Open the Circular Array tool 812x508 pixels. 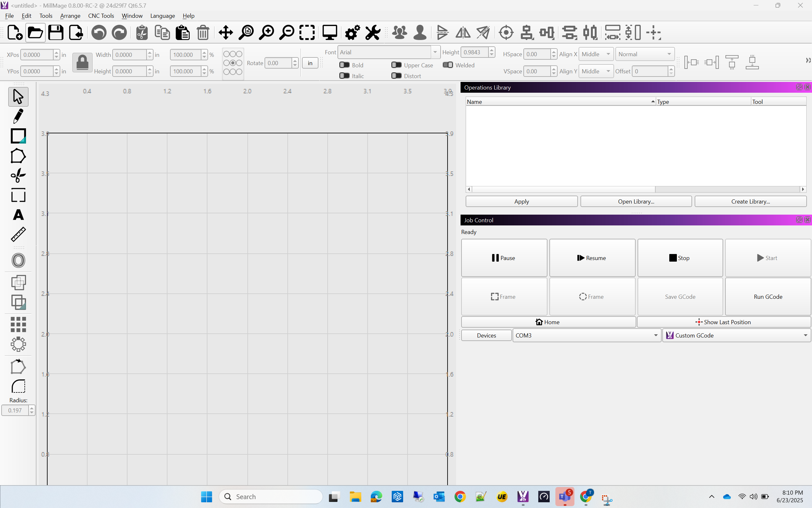point(18,344)
